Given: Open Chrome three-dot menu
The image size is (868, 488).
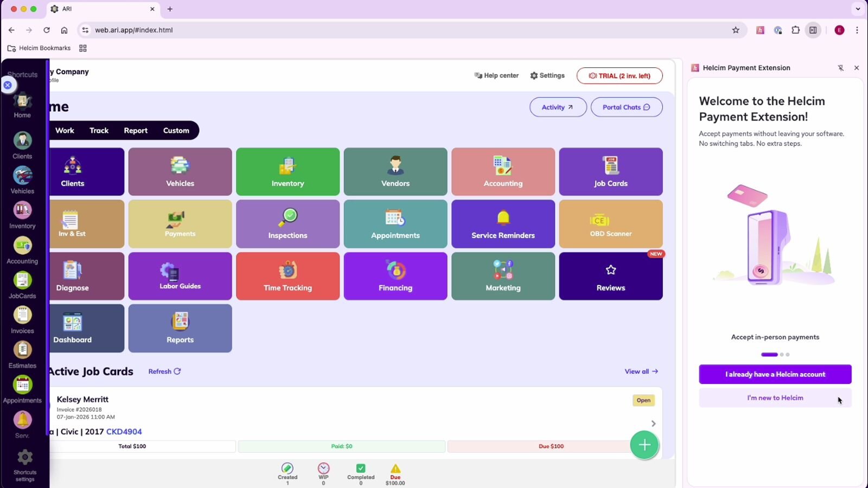Looking at the screenshot, I should coord(857,30).
